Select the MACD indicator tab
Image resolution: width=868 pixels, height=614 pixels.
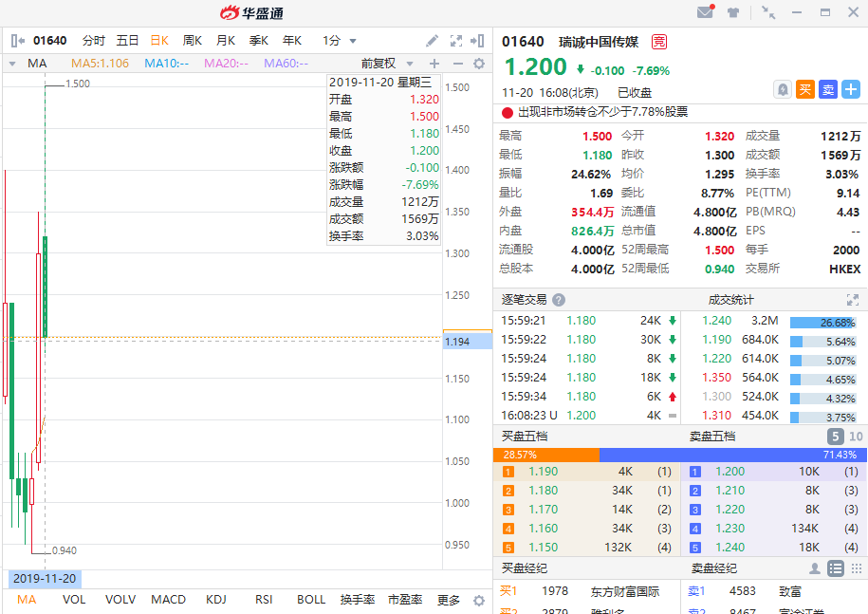pyautogui.click(x=169, y=600)
